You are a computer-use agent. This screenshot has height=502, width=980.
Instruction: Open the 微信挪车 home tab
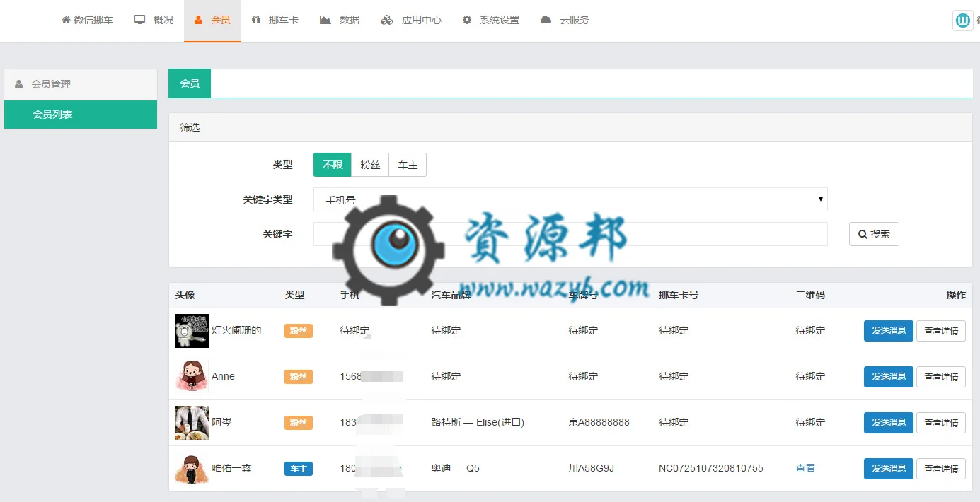tap(87, 20)
